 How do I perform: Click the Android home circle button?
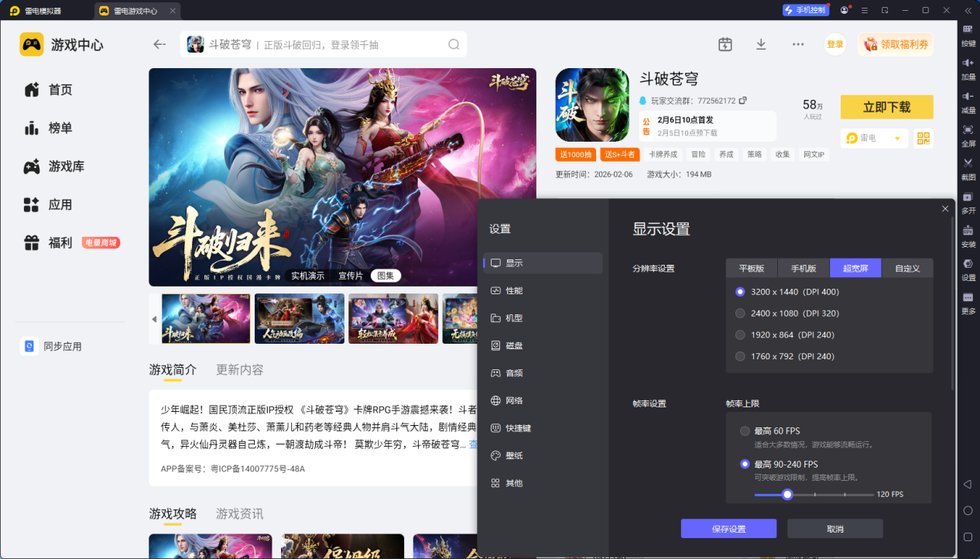(x=968, y=510)
